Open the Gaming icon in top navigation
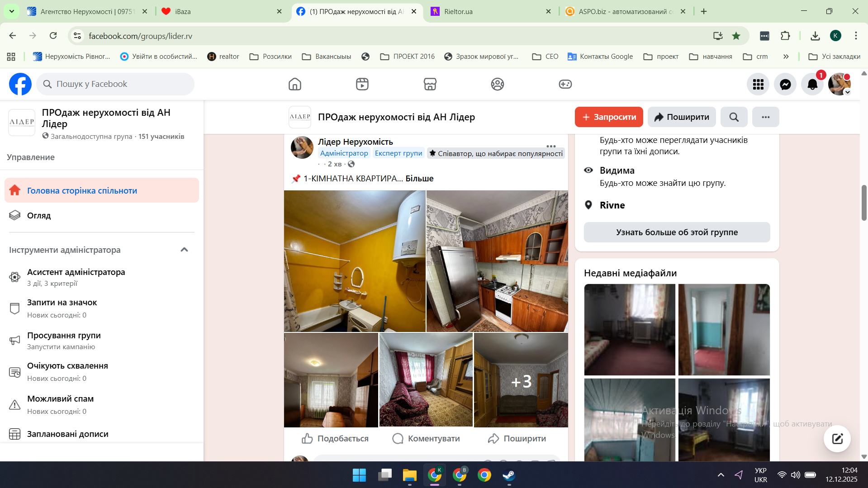Image resolution: width=868 pixels, height=488 pixels. [x=565, y=84]
